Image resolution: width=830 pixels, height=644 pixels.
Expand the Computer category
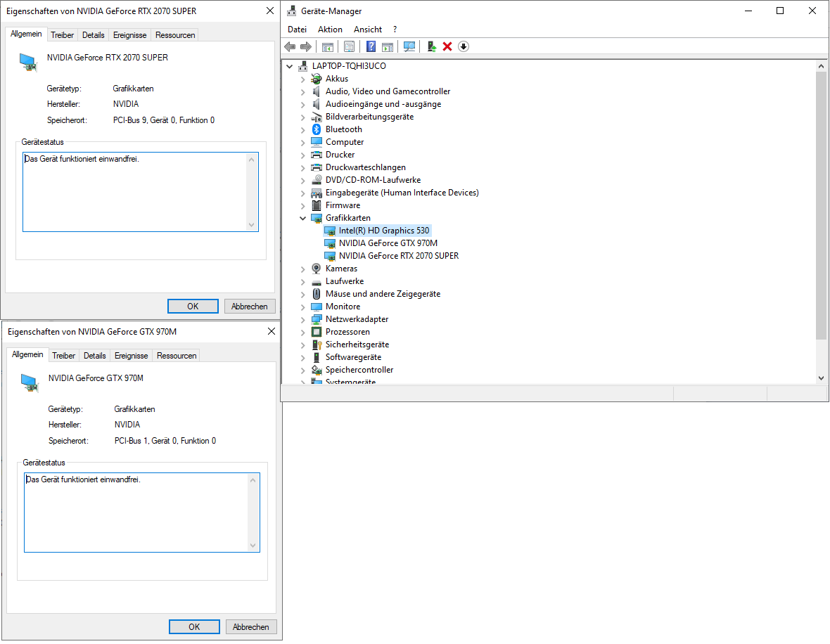pyautogui.click(x=302, y=142)
